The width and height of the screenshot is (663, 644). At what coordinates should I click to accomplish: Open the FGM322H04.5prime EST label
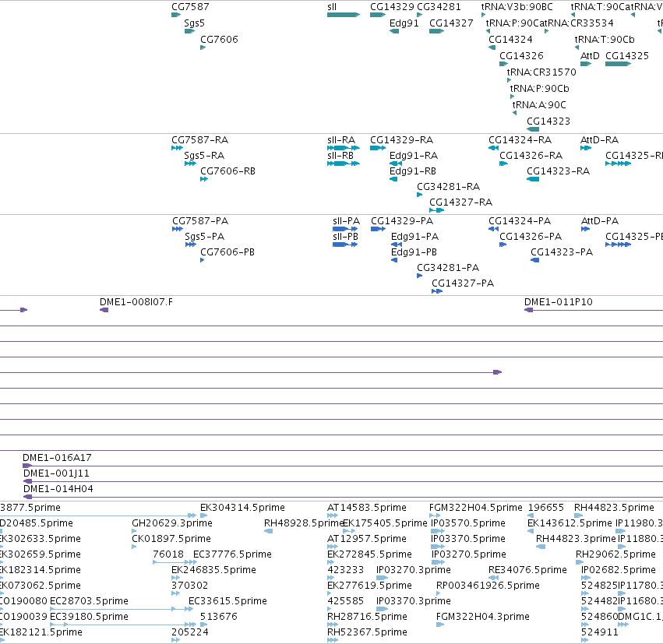(476, 508)
